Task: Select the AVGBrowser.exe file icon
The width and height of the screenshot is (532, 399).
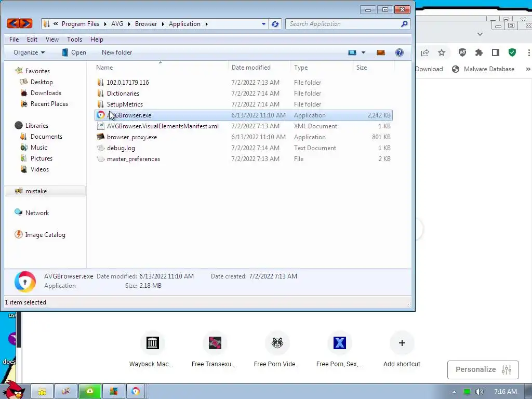Action: (100, 115)
